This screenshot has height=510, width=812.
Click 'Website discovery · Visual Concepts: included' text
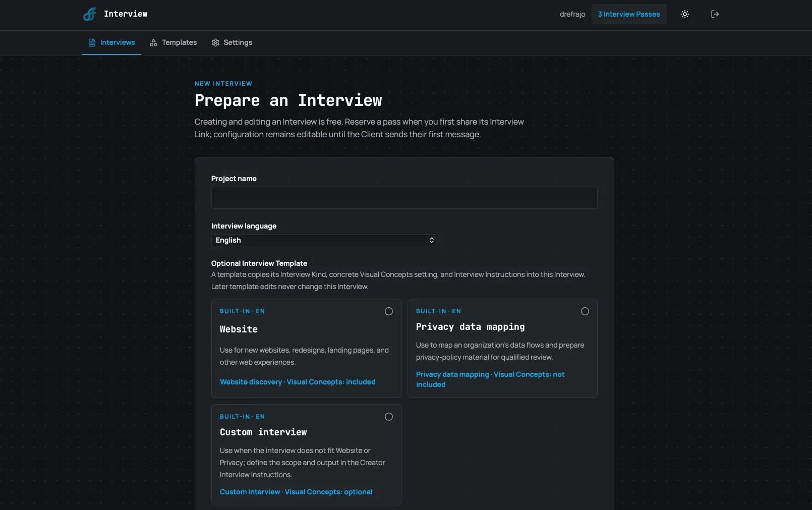coord(298,382)
